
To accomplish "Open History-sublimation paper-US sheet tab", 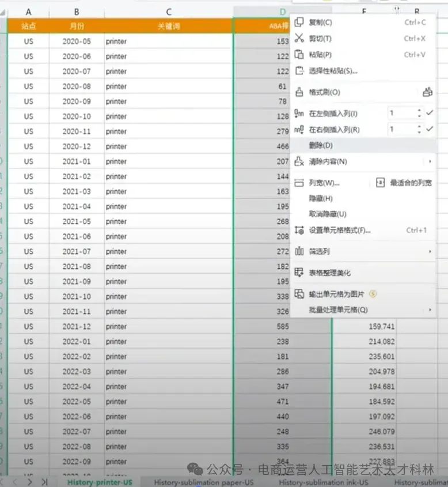I will pos(203,482).
